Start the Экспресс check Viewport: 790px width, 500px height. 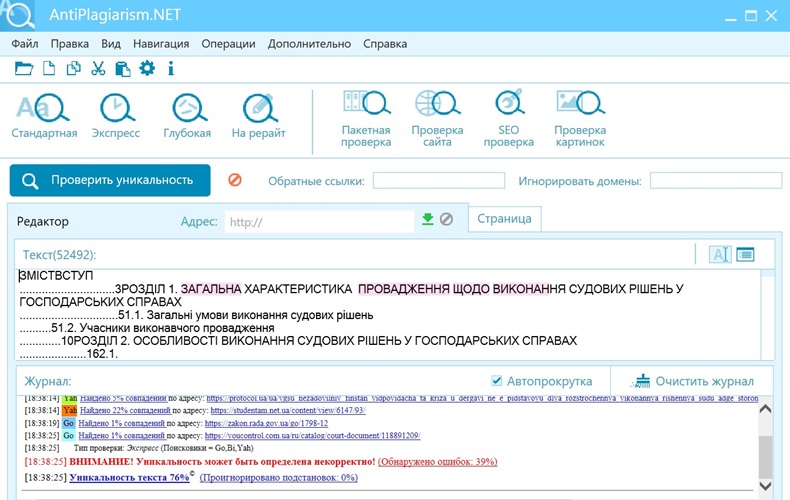pyautogui.click(x=116, y=116)
